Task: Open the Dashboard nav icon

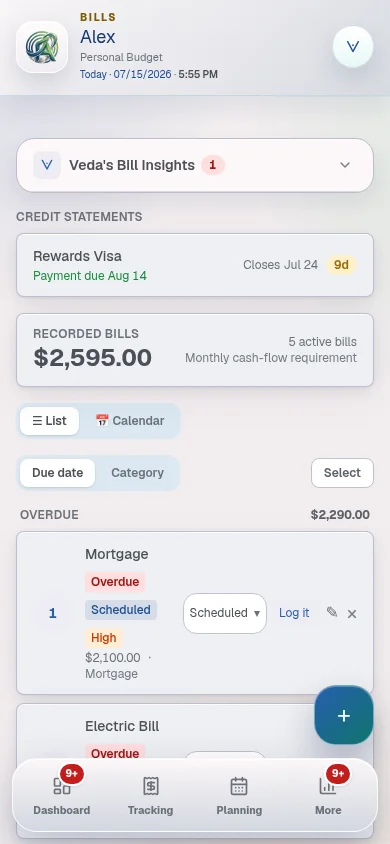Action: [x=62, y=786]
